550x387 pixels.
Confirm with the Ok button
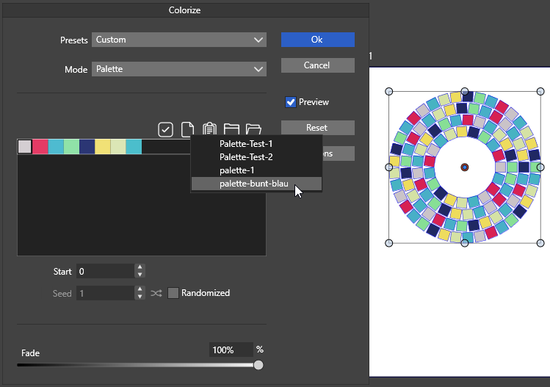pyautogui.click(x=318, y=40)
